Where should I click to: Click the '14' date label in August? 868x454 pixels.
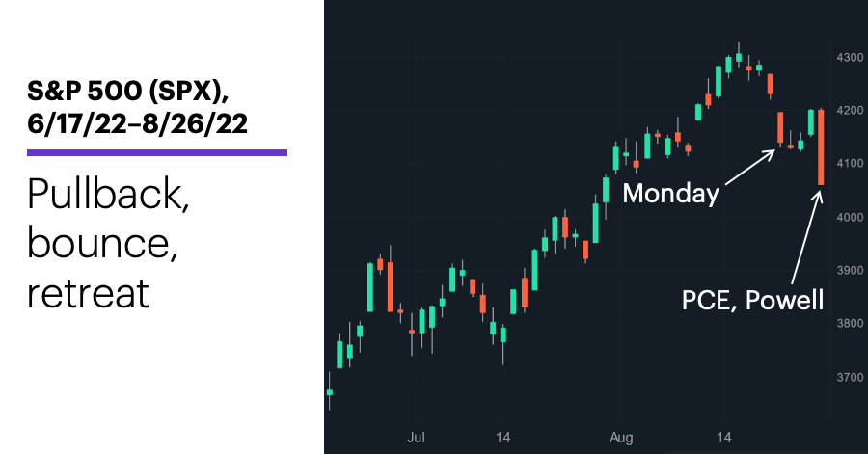[x=723, y=438]
